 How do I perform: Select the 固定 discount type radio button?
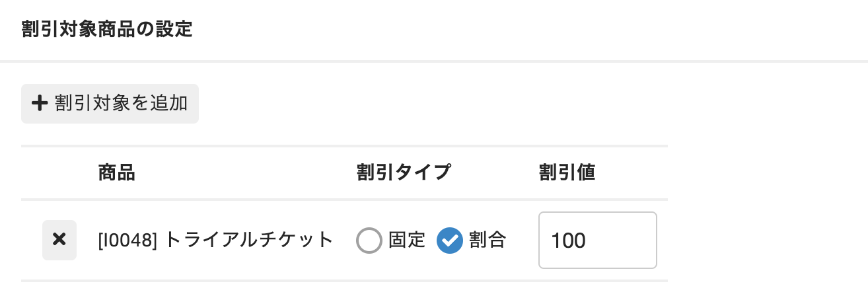pos(369,241)
